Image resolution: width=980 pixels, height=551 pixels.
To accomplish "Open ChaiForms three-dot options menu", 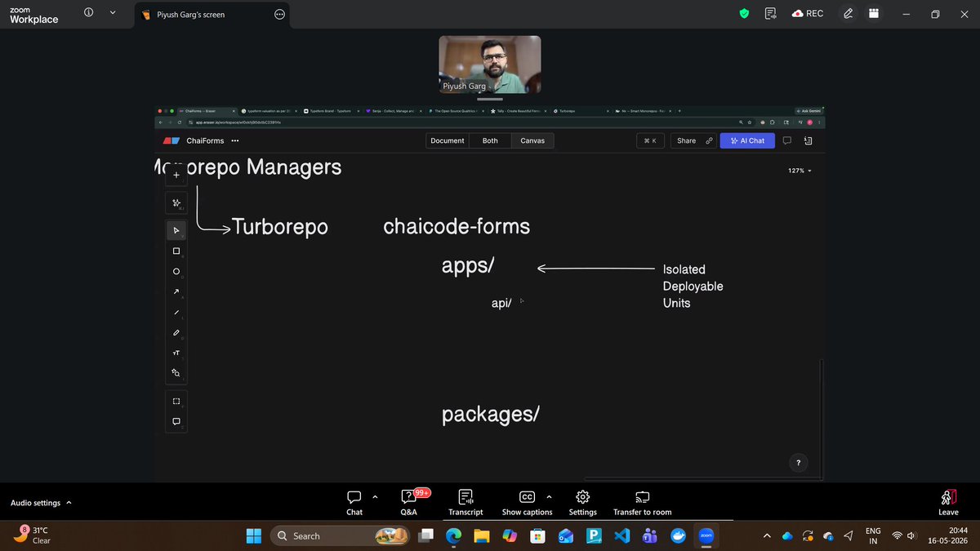I will [236, 140].
